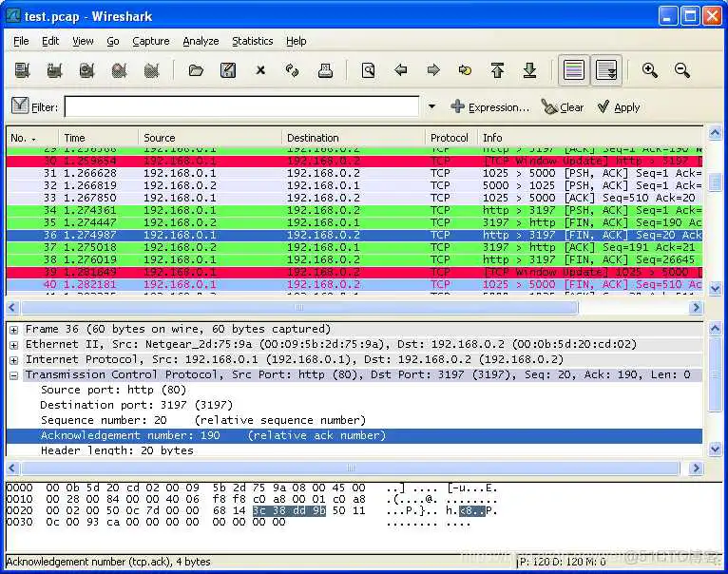
Task: Open the capture interfaces list toolbar icon
Action: (22, 70)
